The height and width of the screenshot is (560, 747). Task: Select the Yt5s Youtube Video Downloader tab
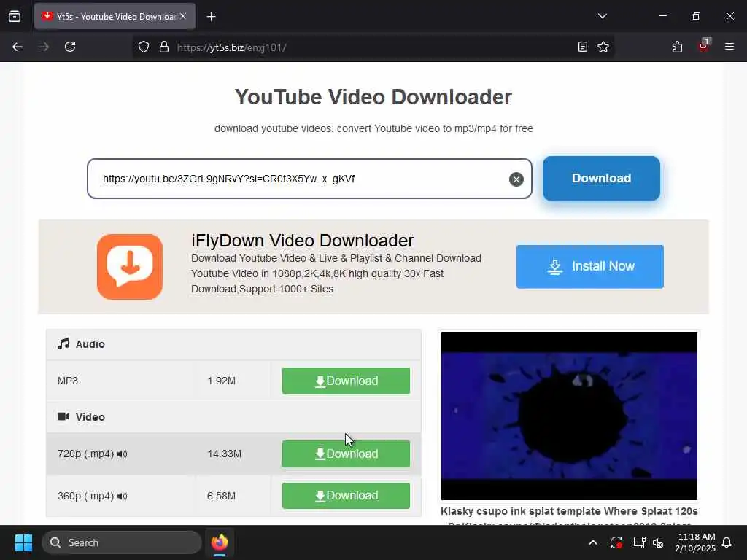[x=115, y=16]
